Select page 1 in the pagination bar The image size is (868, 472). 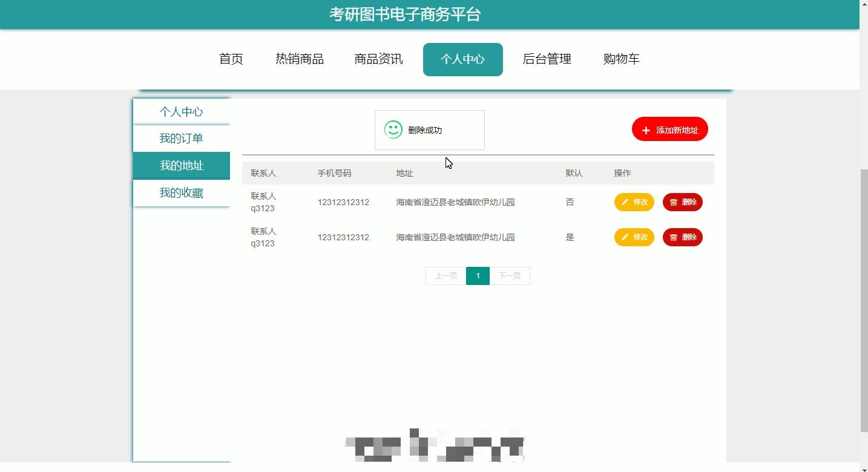click(x=478, y=275)
